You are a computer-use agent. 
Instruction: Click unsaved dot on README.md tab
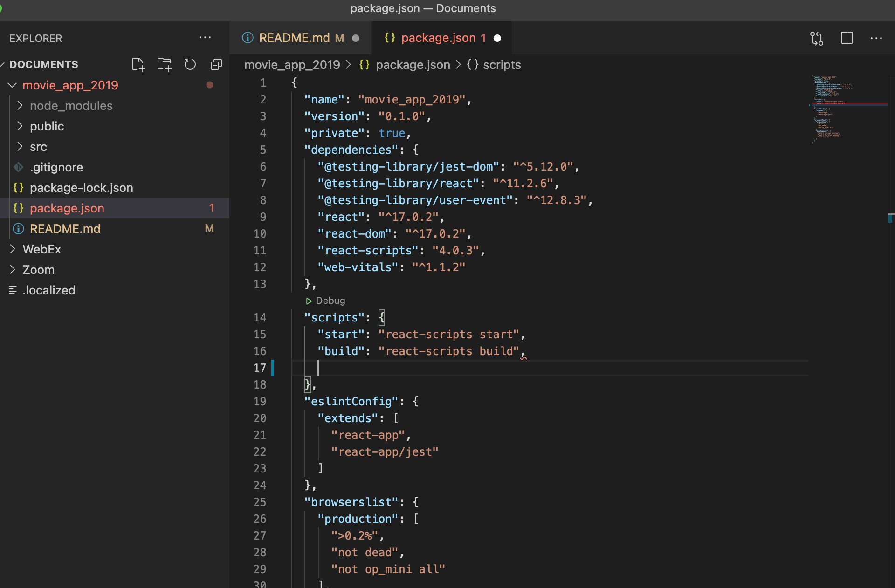click(x=356, y=38)
